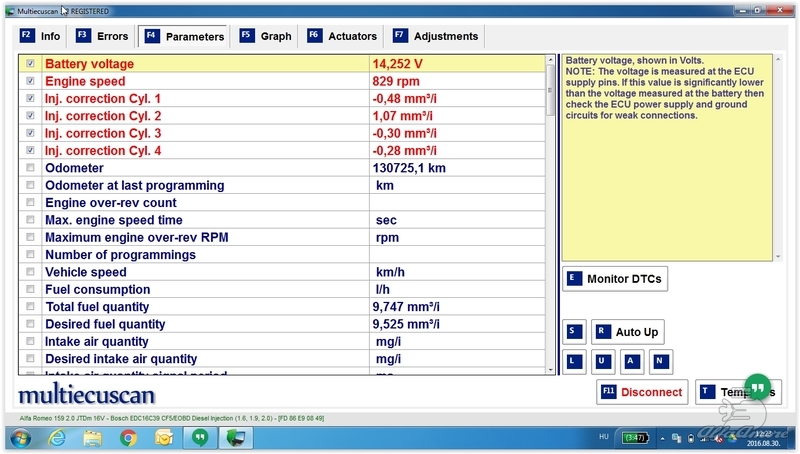The height and width of the screenshot is (454, 800).
Task: Click the Template button
Action: click(x=738, y=392)
